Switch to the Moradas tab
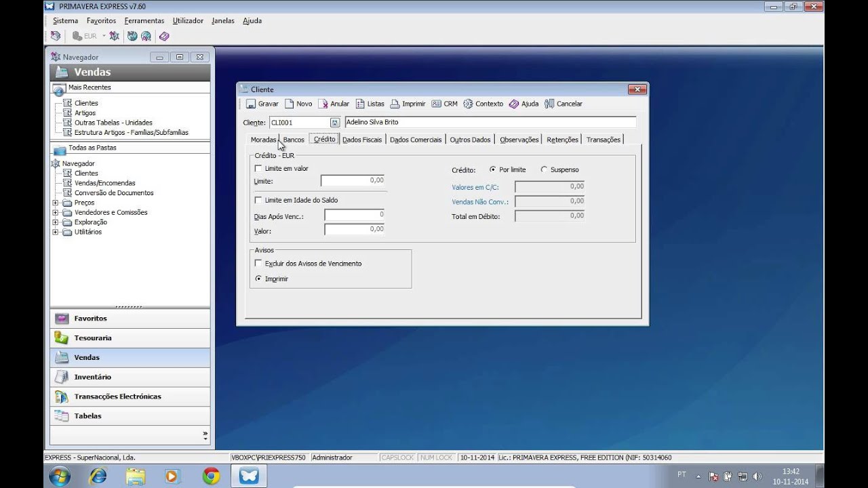The height and width of the screenshot is (488, 868). [x=264, y=140]
